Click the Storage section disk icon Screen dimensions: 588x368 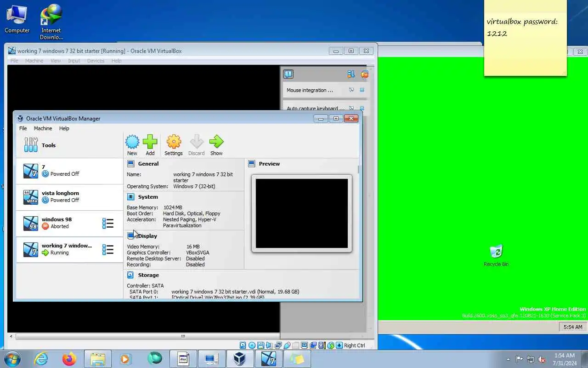tap(130, 275)
